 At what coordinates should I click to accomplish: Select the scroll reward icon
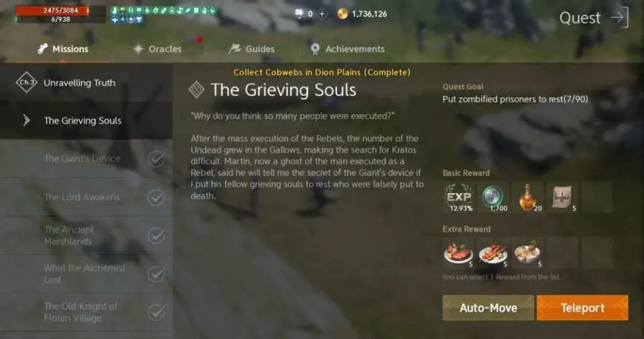(x=562, y=197)
